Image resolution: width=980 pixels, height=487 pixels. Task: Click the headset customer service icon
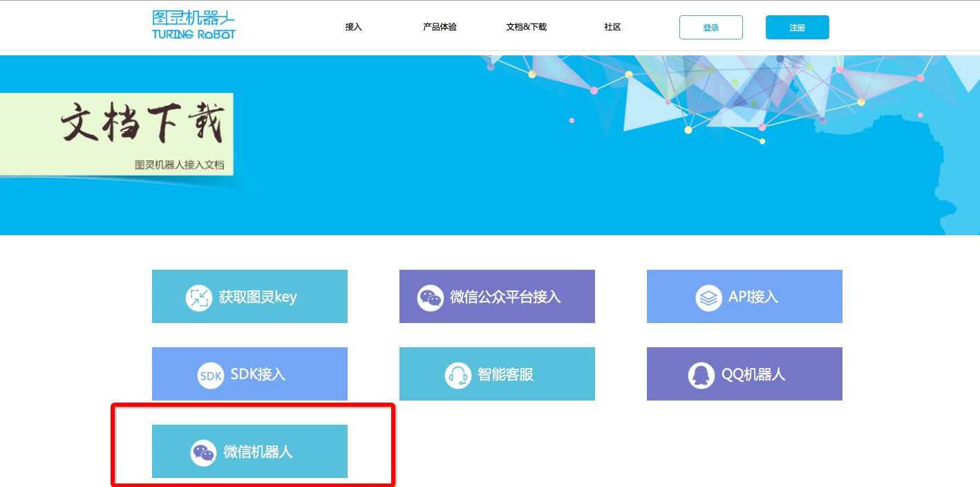tap(458, 376)
